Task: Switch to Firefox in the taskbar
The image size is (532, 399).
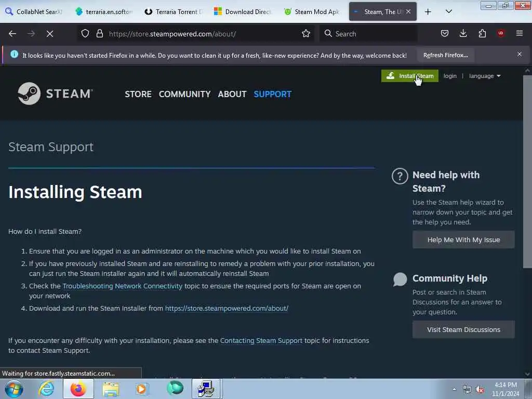Action: 78,389
